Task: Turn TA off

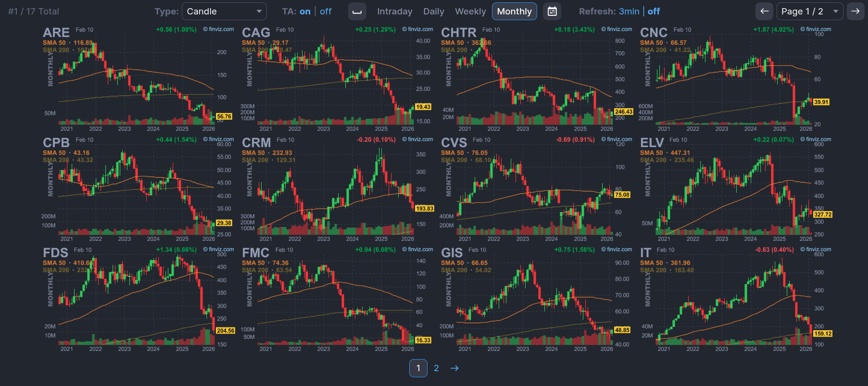Action: click(x=326, y=12)
